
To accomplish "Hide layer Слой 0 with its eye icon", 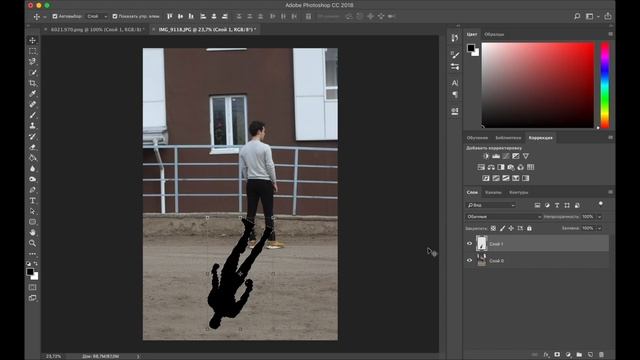I will point(469,260).
